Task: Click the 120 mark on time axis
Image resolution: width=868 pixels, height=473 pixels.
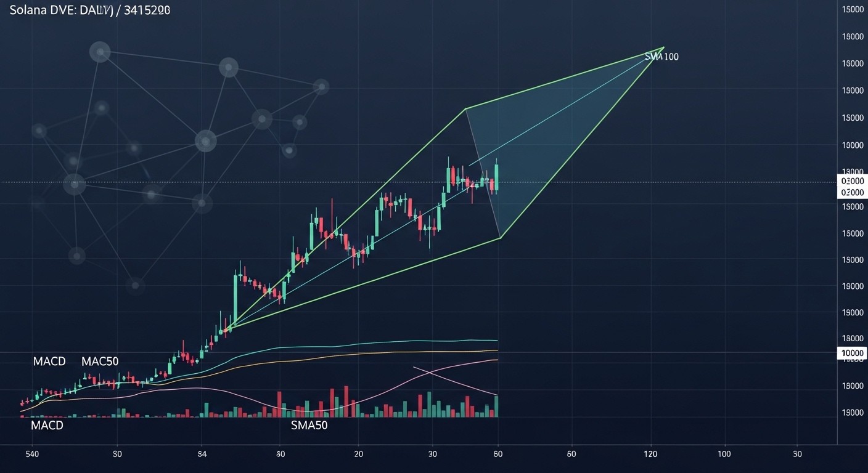Action: tap(650, 454)
